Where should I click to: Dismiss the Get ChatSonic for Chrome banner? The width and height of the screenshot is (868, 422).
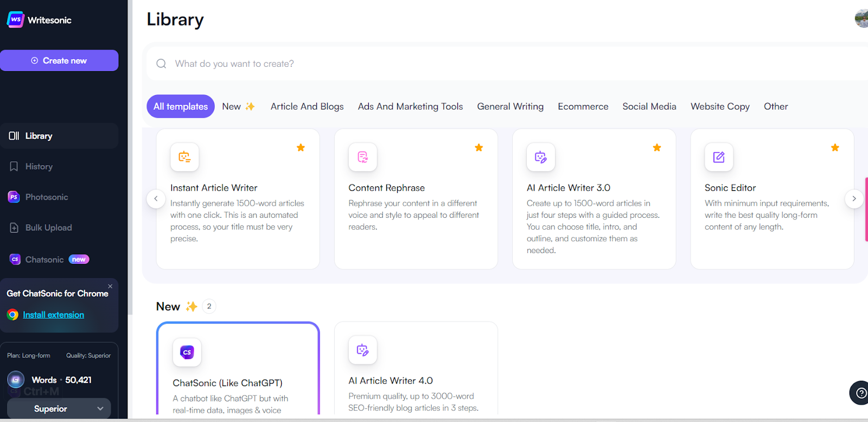[110, 286]
